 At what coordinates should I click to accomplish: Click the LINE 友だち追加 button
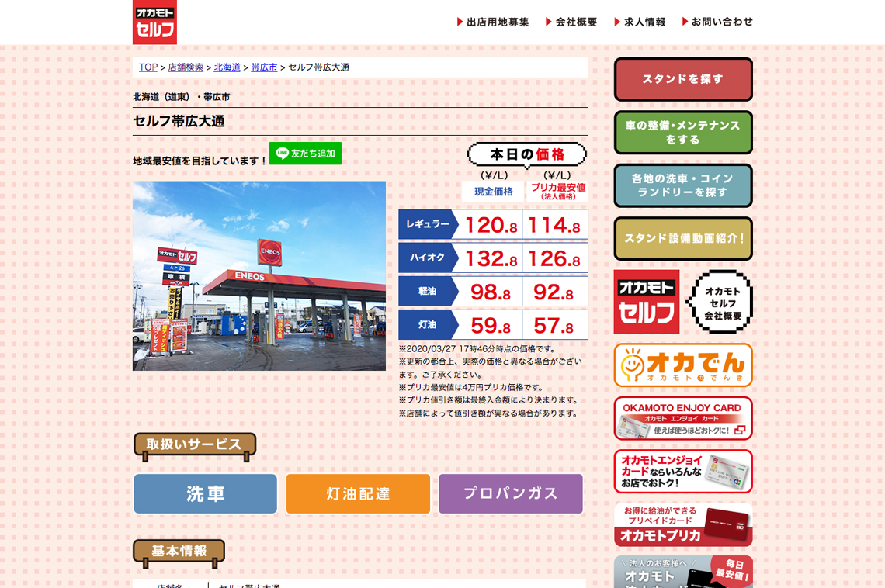pos(305,154)
